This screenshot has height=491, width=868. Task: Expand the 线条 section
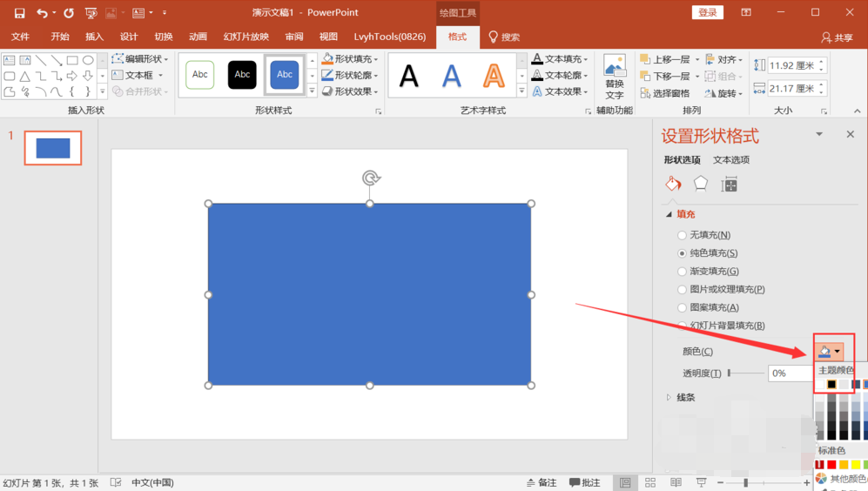(685, 397)
